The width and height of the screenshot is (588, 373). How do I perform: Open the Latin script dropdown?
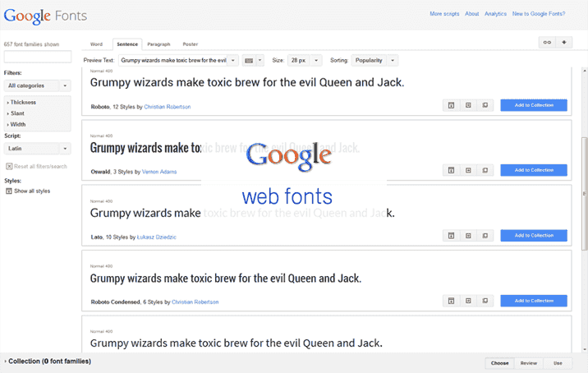click(x=37, y=149)
